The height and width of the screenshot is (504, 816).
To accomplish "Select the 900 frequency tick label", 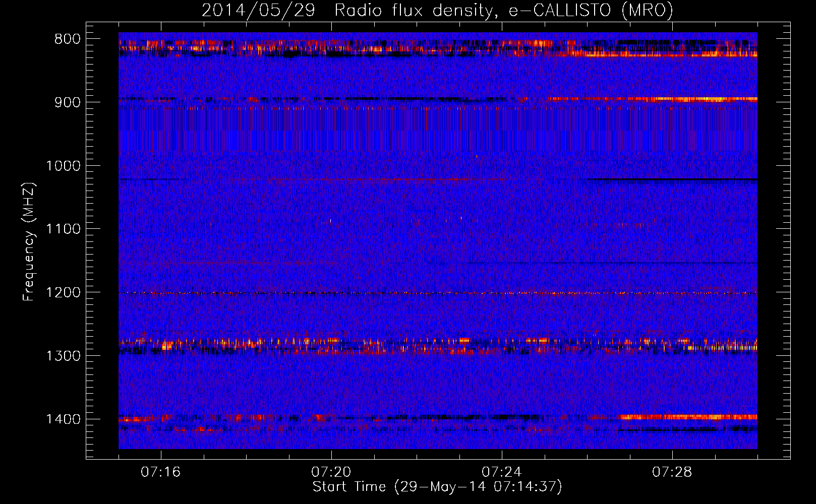I will pyautogui.click(x=68, y=102).
